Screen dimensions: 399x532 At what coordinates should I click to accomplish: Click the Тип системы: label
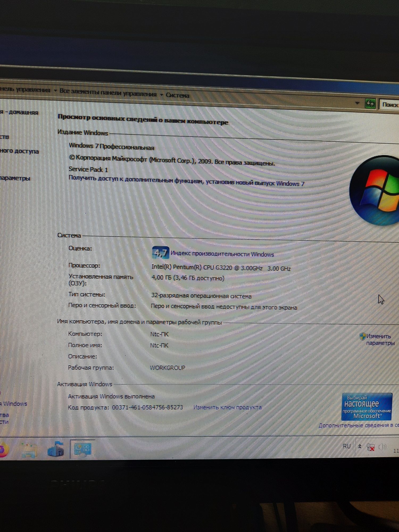click(87, 294)
